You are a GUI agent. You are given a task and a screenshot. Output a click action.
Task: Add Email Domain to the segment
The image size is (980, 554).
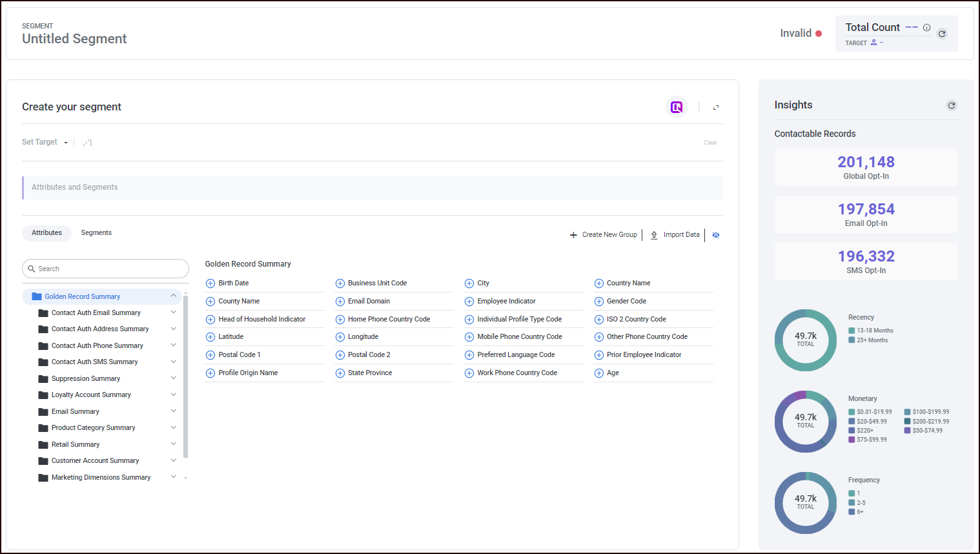(340, 301)
